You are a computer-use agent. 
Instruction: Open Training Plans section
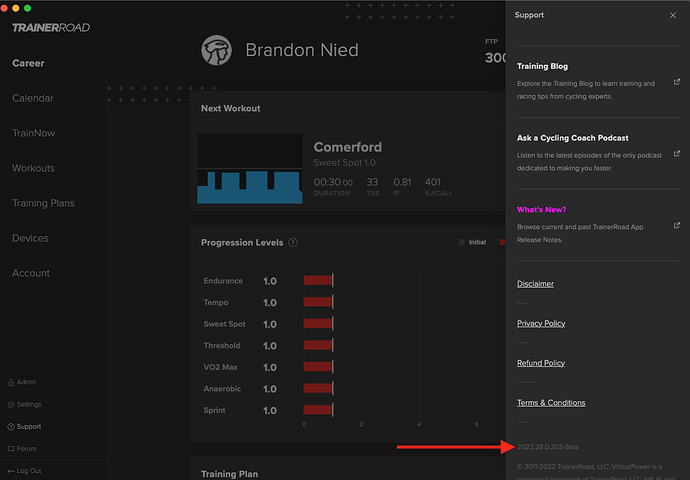click(43, 203)
